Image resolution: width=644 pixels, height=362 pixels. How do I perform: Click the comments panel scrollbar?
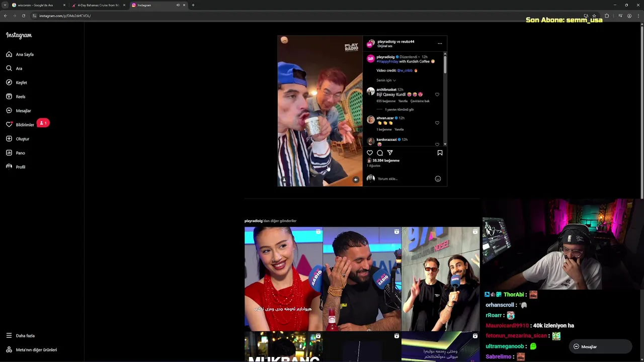click(445, 65)
